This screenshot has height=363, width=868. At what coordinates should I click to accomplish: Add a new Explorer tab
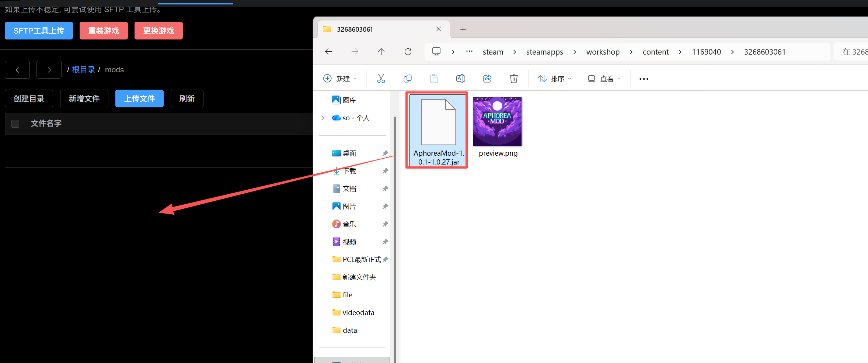(x=463, y=30)
